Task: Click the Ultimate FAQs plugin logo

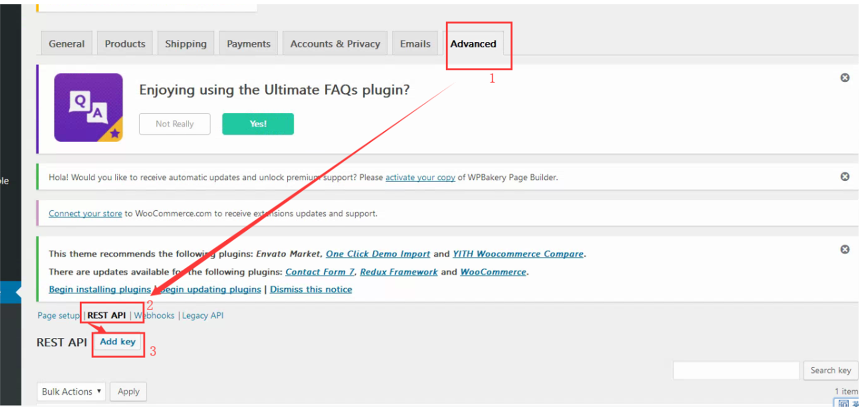Action: pos(88,108)
